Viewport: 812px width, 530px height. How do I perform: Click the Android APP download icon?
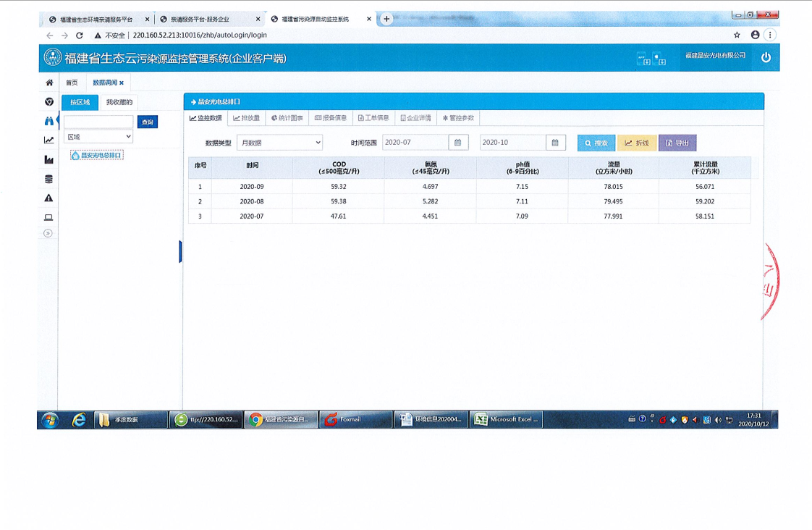pyautogui.click(x=643, y=59)
